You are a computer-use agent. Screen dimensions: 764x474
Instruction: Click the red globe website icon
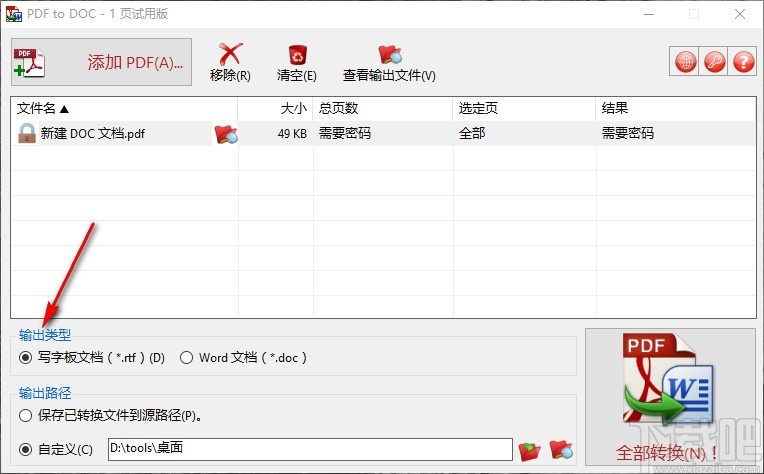click(x=685, y=62)
